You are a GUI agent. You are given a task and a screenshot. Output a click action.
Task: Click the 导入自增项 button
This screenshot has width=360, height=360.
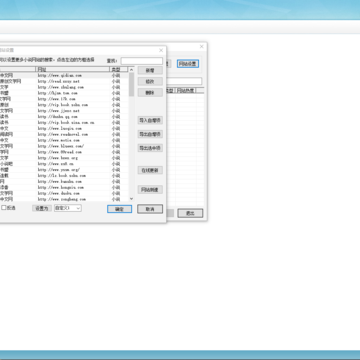click(x=150, y=120)
